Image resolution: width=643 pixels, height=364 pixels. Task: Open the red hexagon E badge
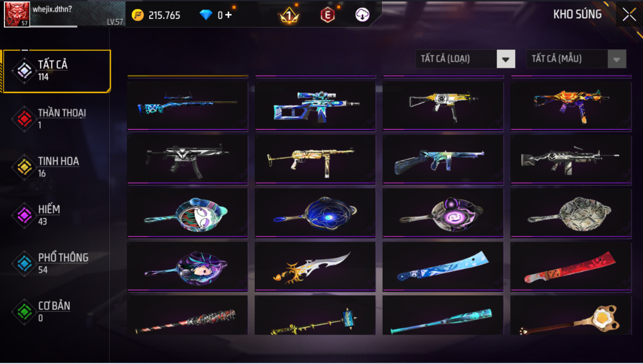click(327, 15)
